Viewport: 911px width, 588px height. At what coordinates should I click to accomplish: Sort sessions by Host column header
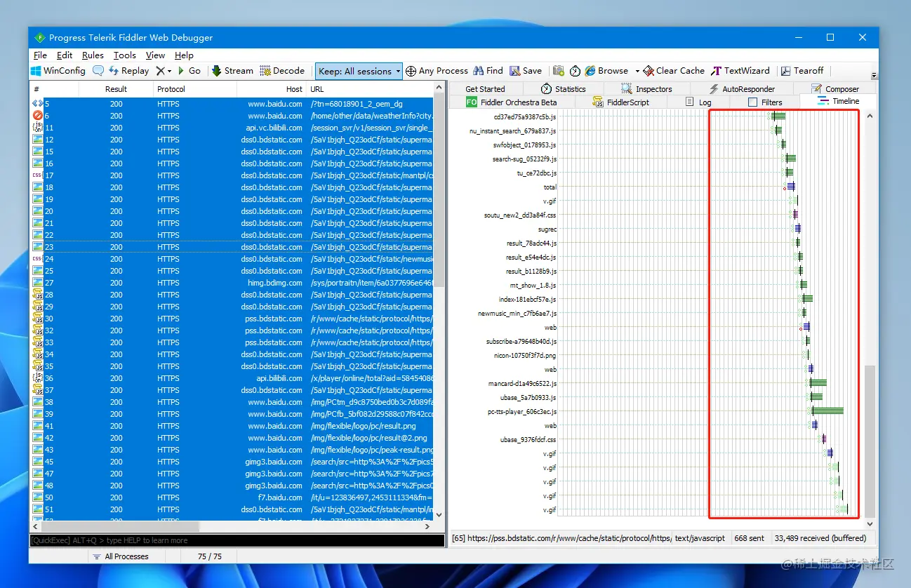[272, 89]
